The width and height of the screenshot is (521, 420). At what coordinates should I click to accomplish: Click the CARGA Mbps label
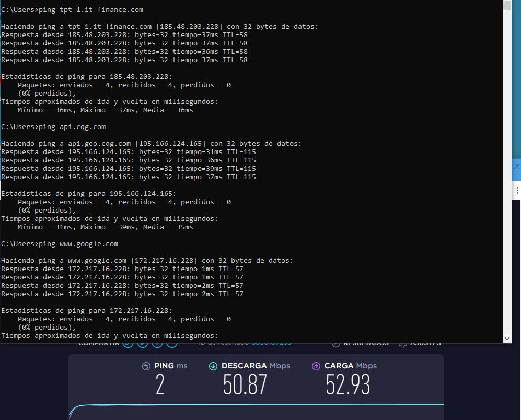click(x=351, y=366)
